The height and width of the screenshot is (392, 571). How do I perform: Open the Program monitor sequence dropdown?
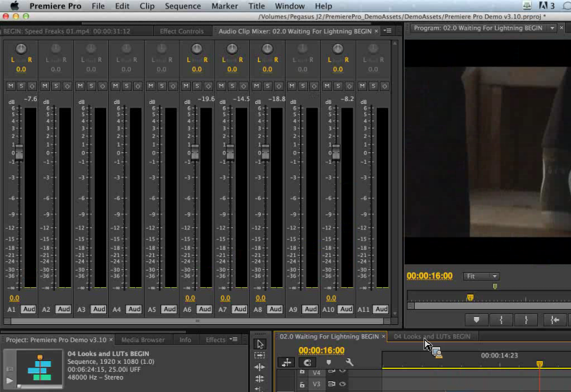tap(552, 28)
